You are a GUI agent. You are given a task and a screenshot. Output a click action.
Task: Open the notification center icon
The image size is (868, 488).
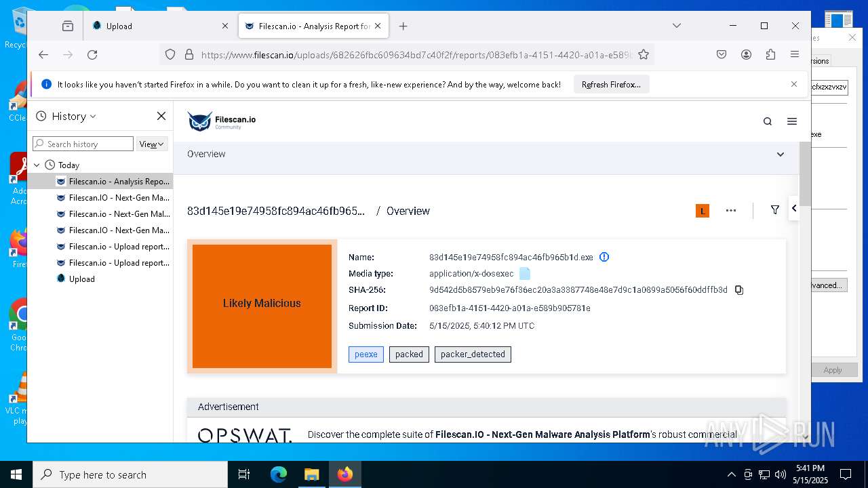pos(846,474)
